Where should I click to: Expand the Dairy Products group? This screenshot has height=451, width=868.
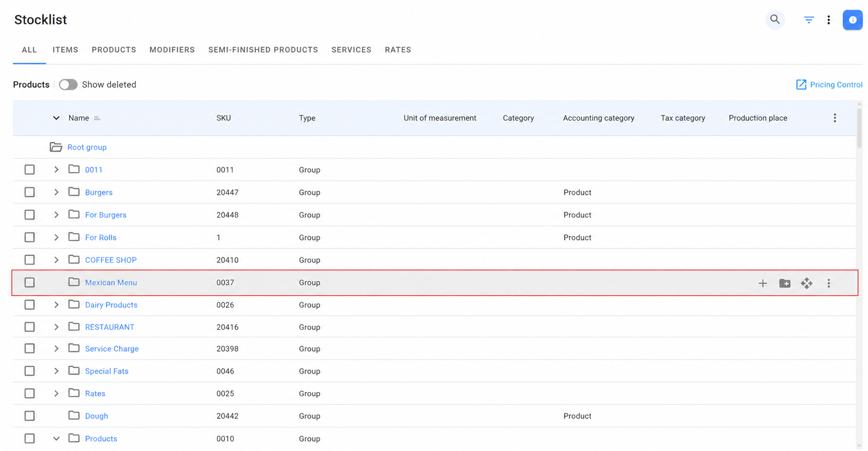56,305
